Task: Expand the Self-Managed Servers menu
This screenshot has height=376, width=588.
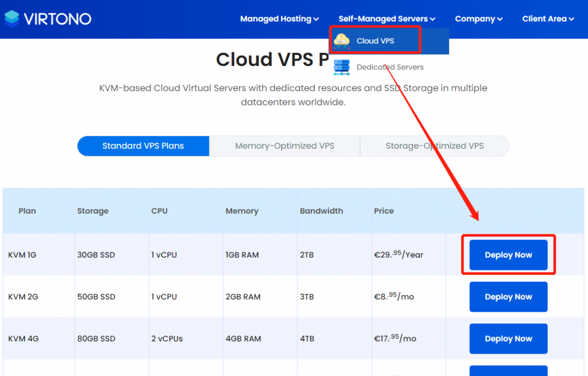Action: coord(386,19)
